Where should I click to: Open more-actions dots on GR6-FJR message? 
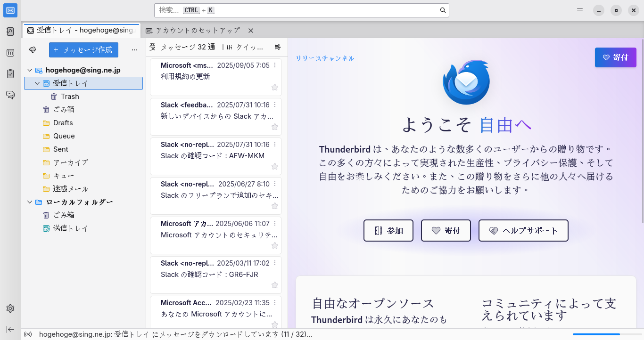[275, 263]
